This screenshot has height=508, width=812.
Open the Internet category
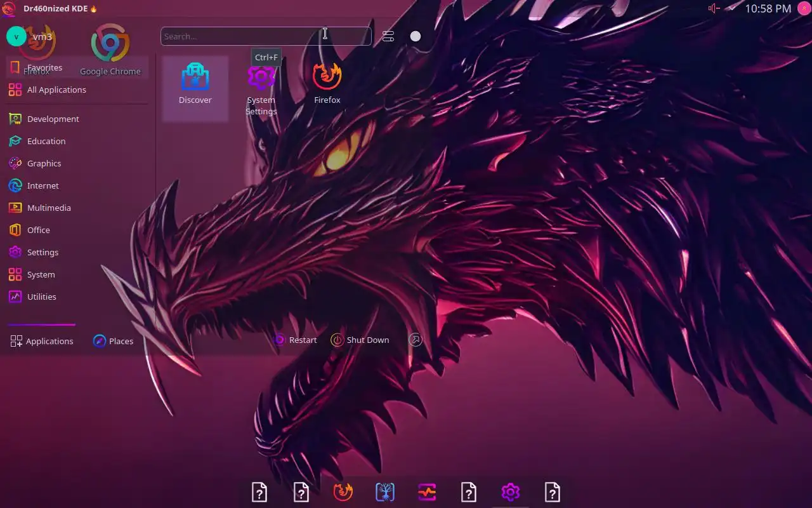77,185
